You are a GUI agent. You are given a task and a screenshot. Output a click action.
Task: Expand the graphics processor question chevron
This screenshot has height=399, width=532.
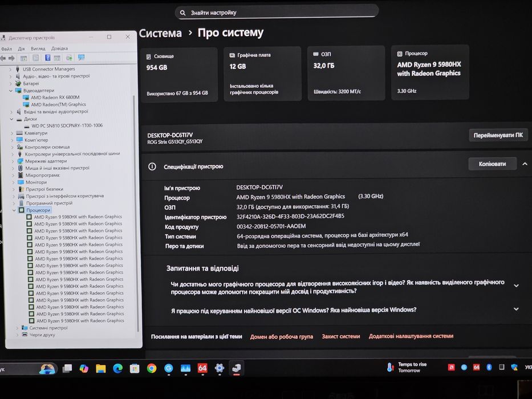(x=516, y=286)
